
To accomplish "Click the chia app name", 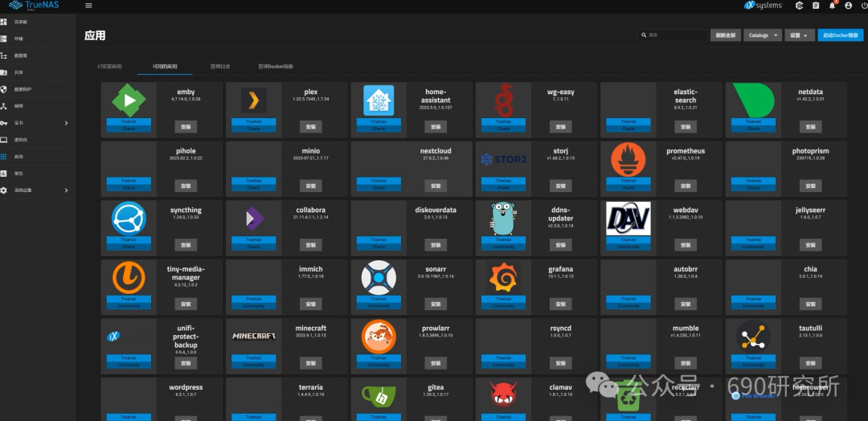I will coord(810,269).
